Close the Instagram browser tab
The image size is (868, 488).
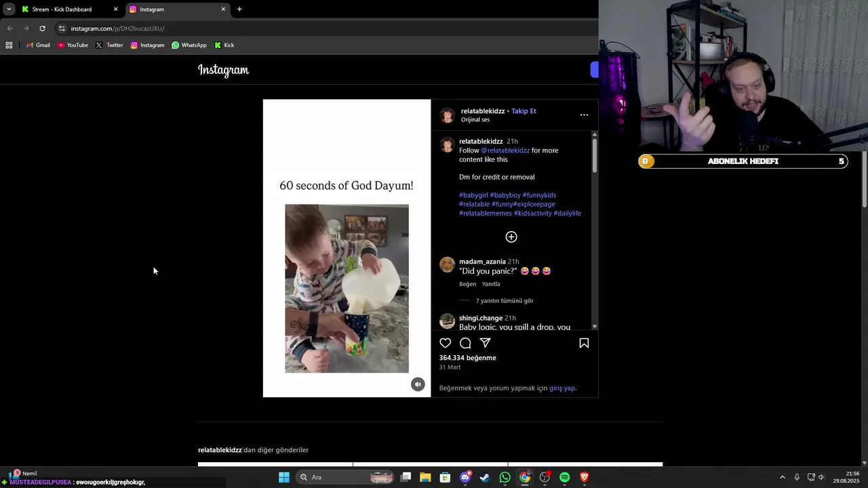point(223,9)
